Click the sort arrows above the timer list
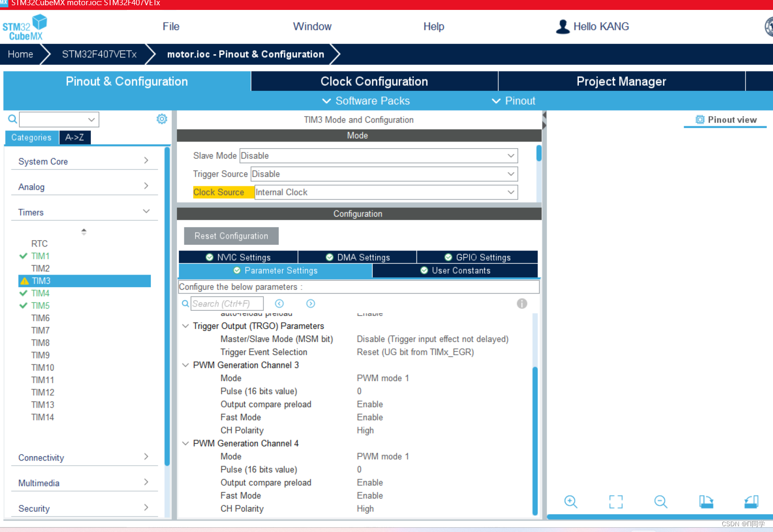Screen dimensions: 773x532 pyautogui.click(x=84, y=231)
